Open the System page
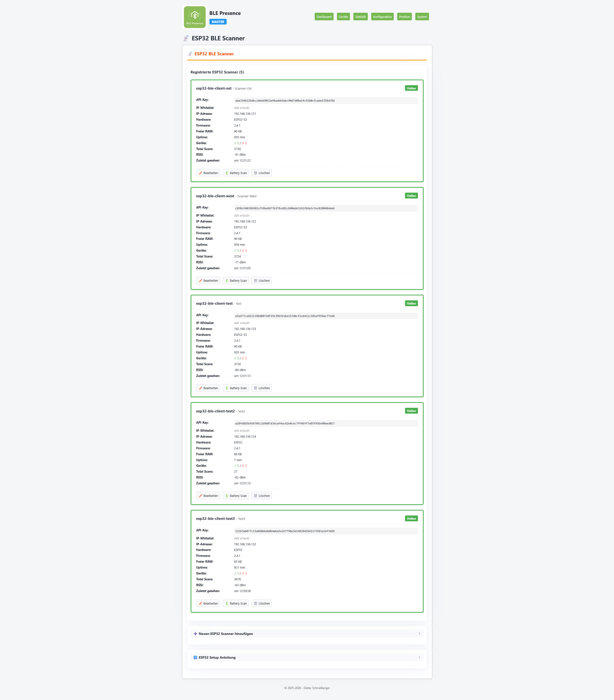The height and width of the screenshot is (700, 614). [422, 16]
